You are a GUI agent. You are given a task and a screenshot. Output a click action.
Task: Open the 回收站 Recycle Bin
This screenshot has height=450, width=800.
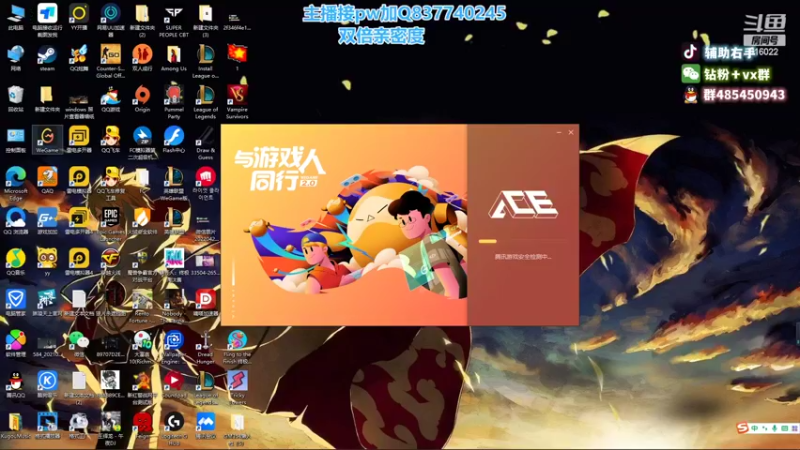(15, 99)
